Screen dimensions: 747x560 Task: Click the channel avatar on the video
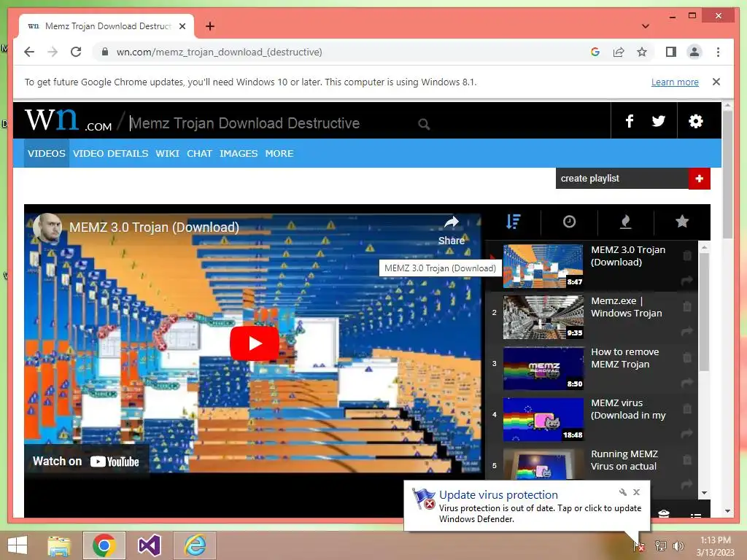click(47, 227)
